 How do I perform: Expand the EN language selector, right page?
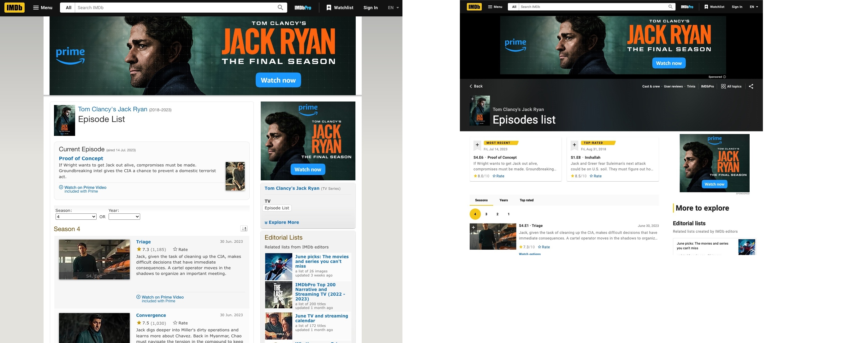tap(754, 7)
